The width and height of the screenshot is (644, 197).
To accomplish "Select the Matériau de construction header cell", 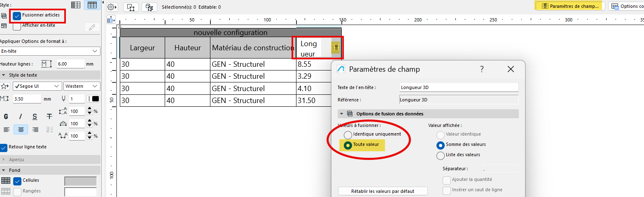I will point(253,47).
